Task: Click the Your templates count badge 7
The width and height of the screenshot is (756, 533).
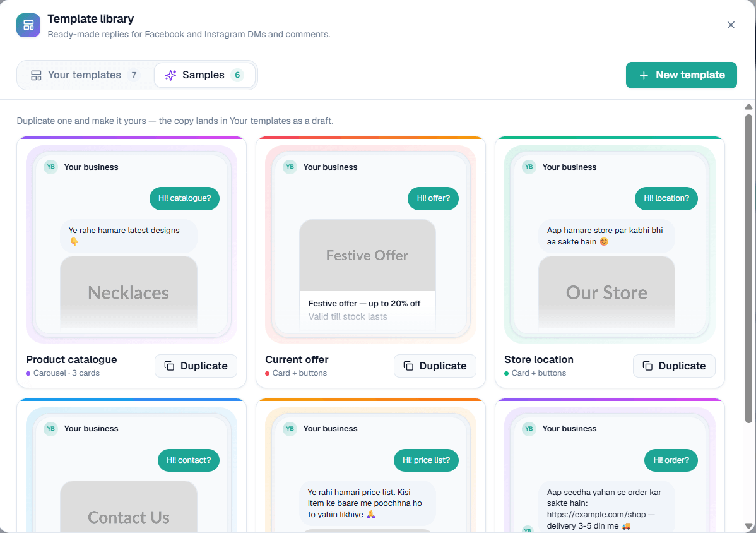Action: point(134,75)
